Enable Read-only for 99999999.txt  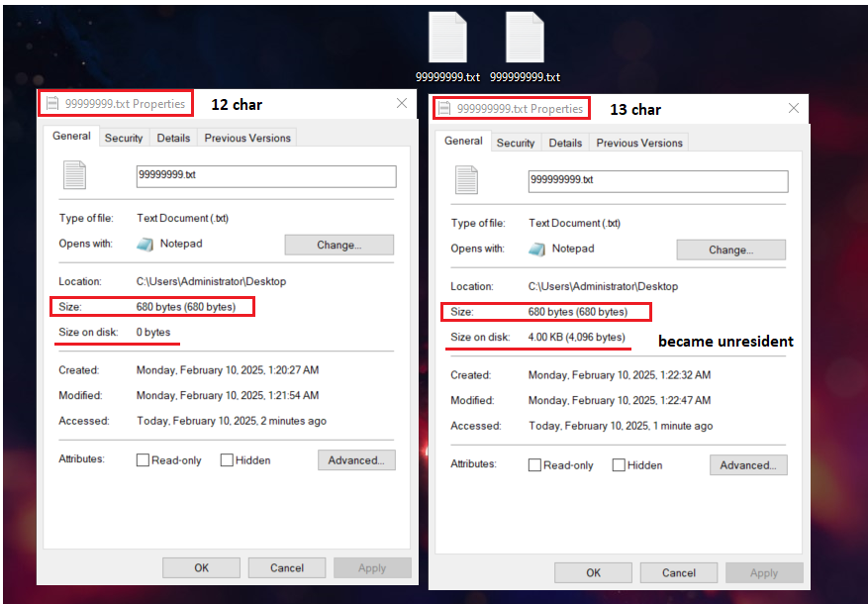(143, 460)
